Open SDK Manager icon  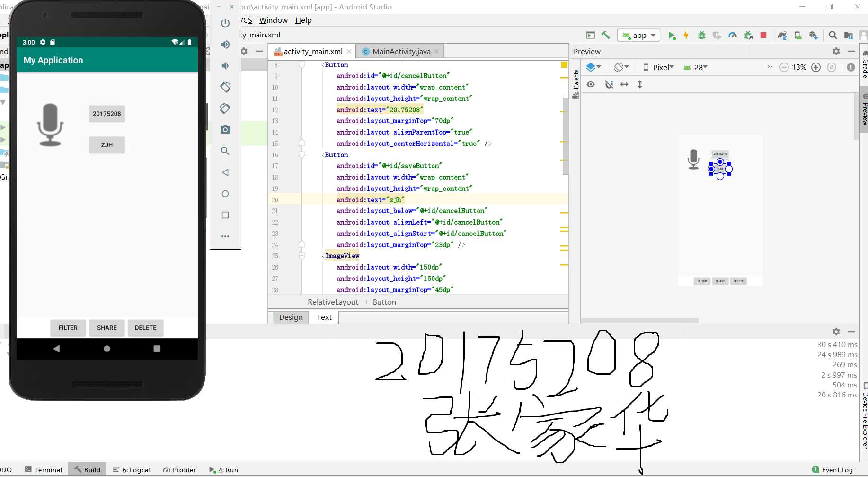point(814,35)
